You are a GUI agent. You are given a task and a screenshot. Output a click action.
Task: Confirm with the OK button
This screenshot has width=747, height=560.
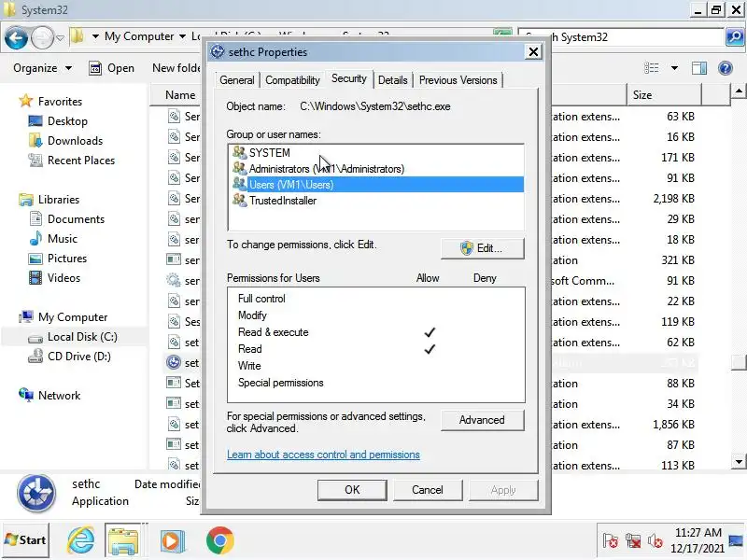[352, 490]
